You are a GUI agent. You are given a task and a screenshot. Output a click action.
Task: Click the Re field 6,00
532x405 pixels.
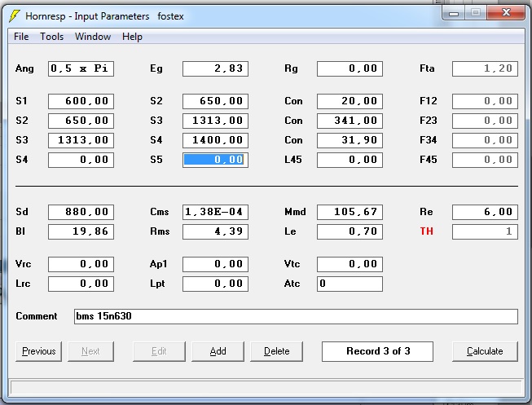[x=486, y=212]
